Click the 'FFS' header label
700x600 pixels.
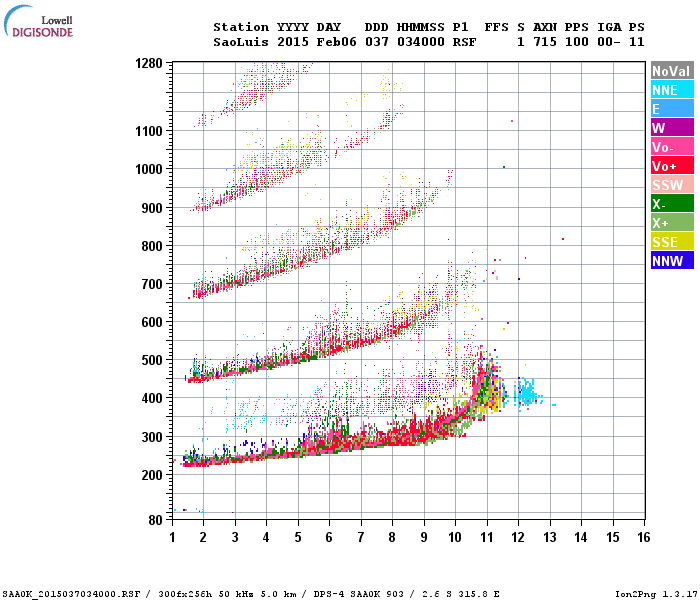pyautogui.click(x=497, y=27)
